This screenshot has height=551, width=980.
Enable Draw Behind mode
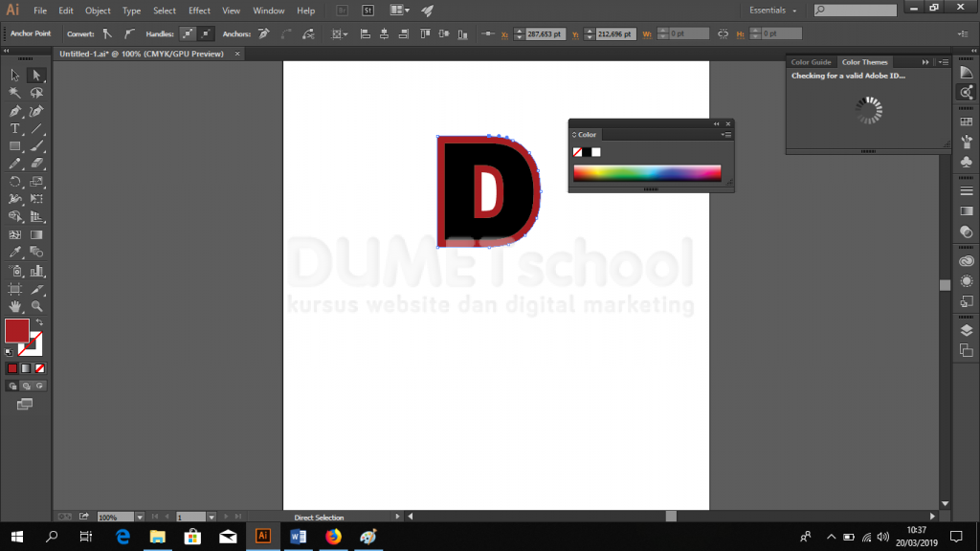[x=26, y=386]
